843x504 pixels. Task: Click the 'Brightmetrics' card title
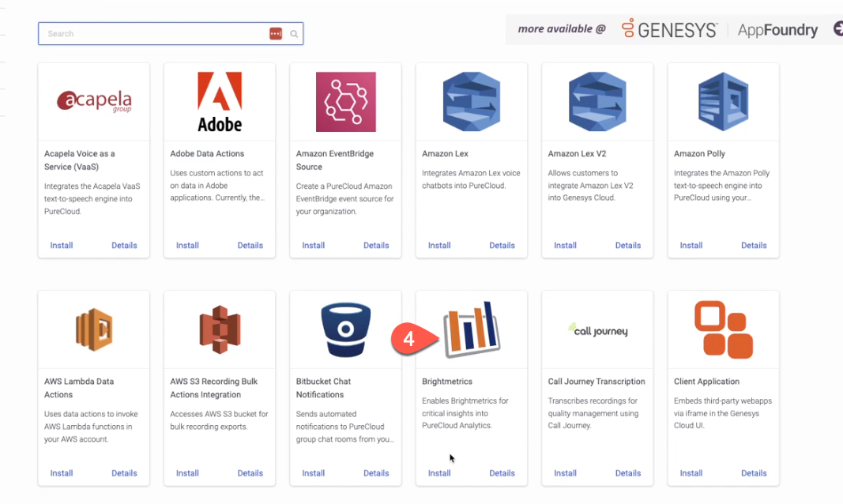tap(446, 381)
